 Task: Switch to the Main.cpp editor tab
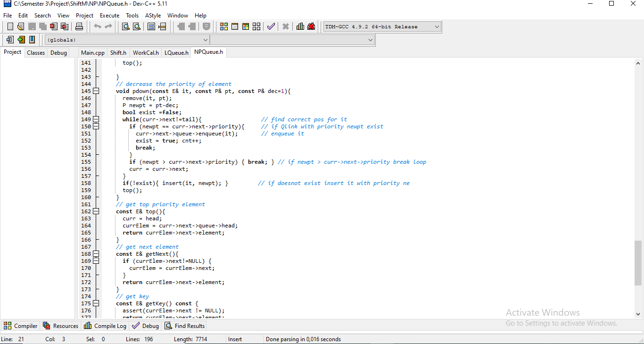(93, 53)
